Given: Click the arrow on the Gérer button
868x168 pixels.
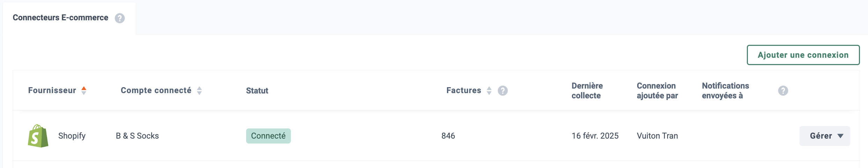Looking at the screenshot, I should 840,136.
